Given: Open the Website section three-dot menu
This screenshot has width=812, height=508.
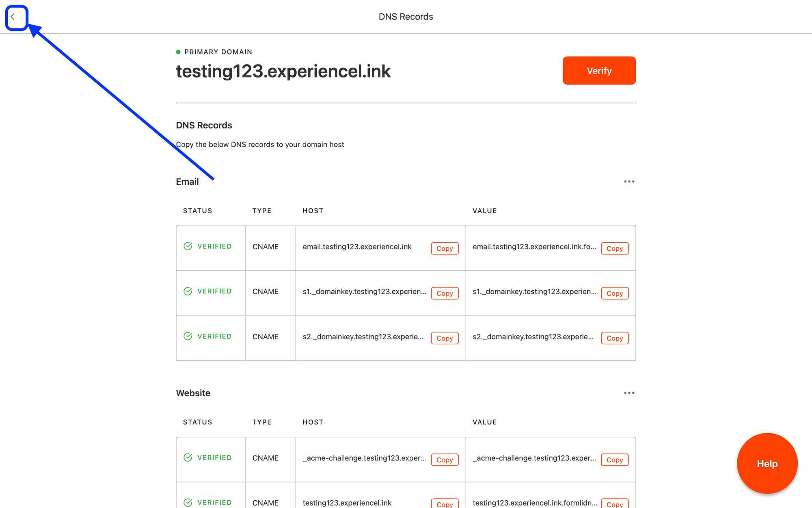Looking at the screenshot, I should click(629, 393).
